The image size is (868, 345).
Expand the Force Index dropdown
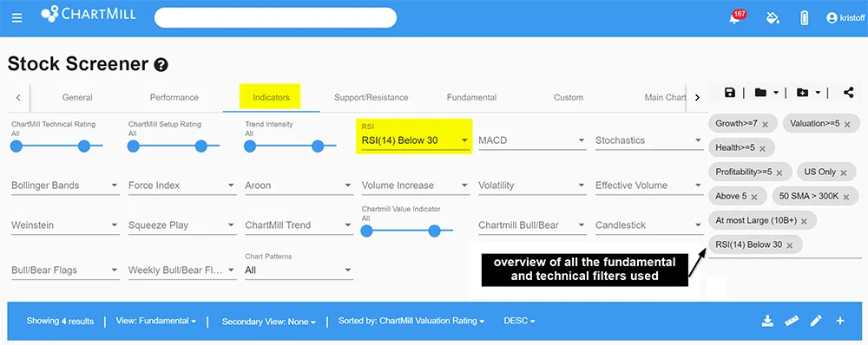[181, 186]
